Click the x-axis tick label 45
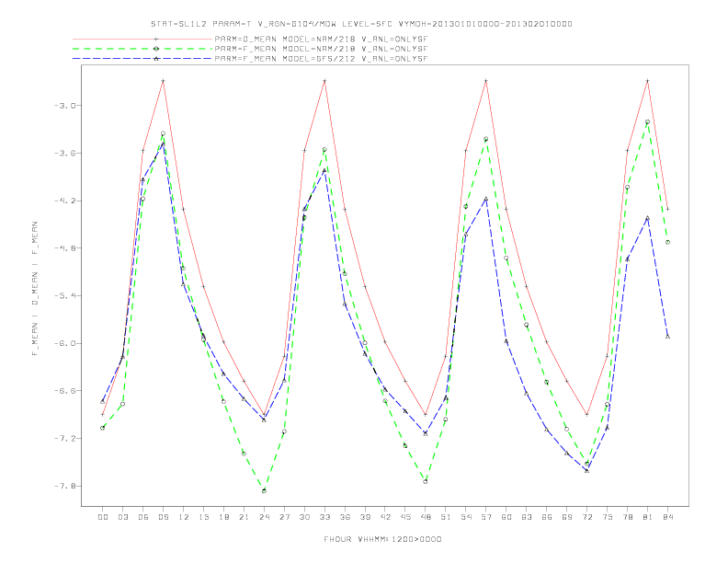The width and height of the screenshot is (728, 563). click(x=405, y=517)
